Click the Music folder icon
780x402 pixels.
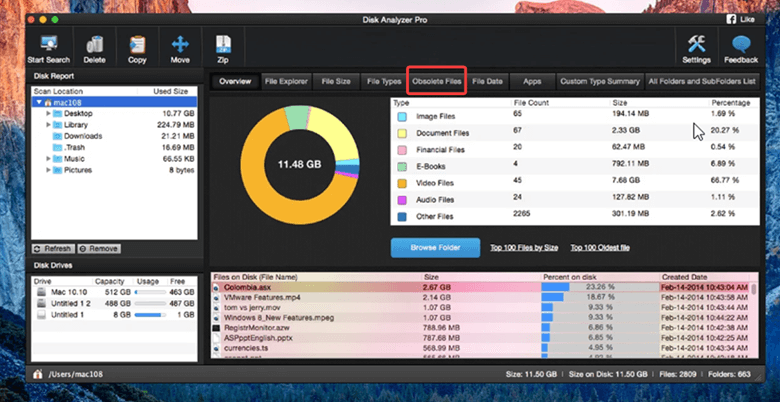pyautogui.click(x=58, y=159)
